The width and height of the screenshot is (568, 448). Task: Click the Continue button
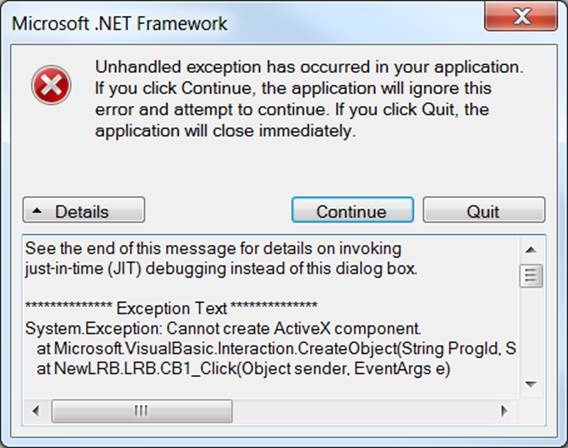[x=352, y=210]
